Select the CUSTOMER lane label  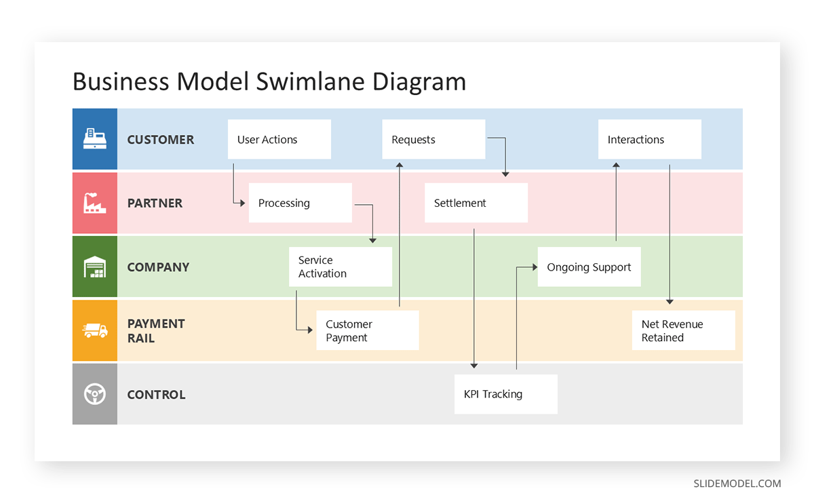point(161,139)
